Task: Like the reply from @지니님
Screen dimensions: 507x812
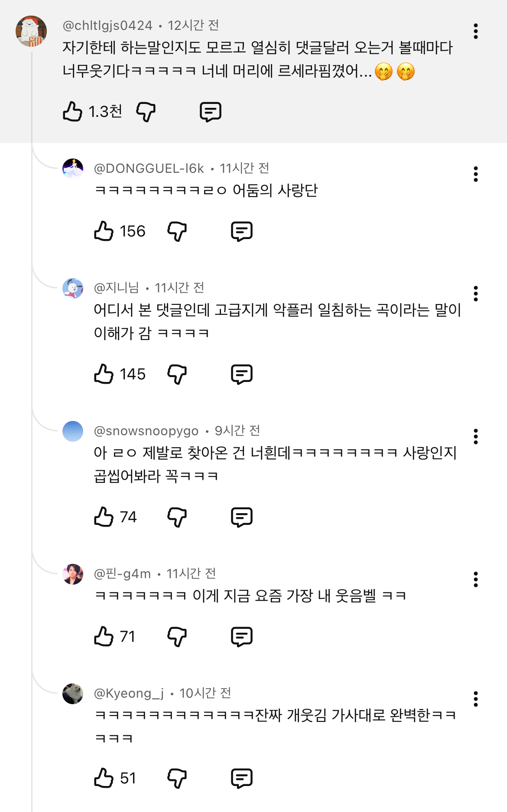Action: 104,374
